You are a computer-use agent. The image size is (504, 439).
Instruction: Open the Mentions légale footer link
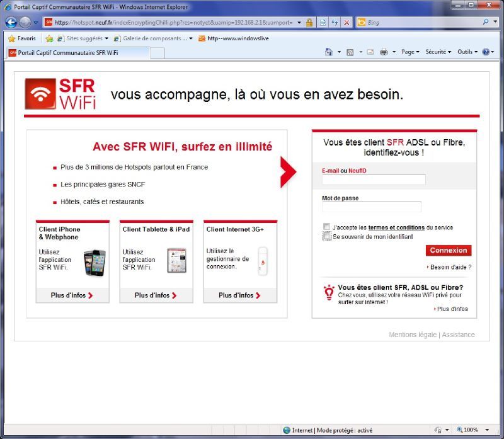point(413,334)
